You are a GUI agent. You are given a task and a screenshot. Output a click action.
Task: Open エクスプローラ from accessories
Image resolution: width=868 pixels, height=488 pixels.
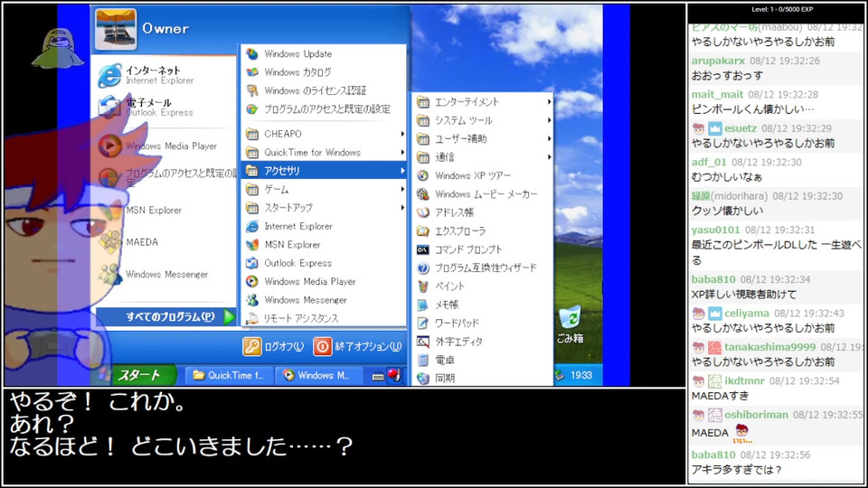tap(483, 230)
